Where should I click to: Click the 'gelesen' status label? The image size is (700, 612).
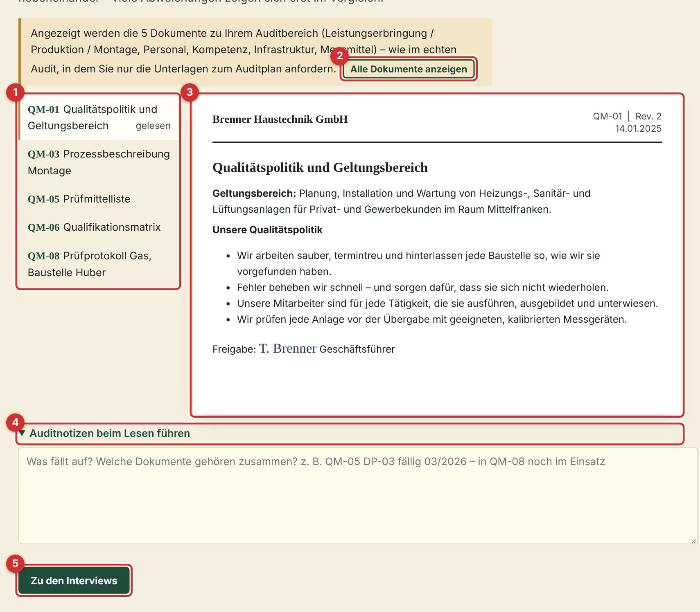(153, 126)
